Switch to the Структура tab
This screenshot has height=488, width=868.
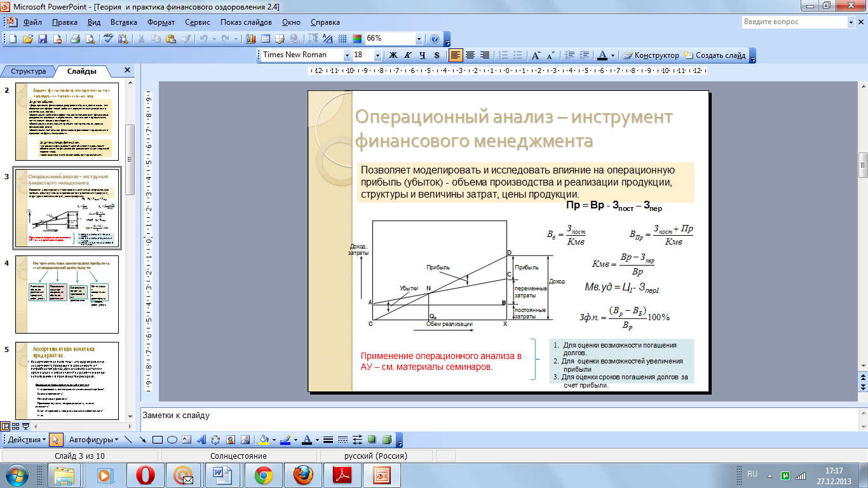pos(29,71)
